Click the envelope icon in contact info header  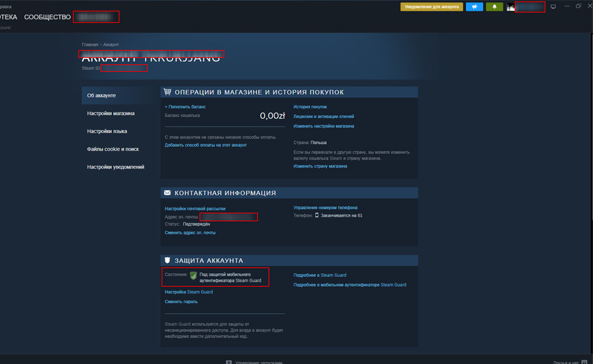point(167,192)
